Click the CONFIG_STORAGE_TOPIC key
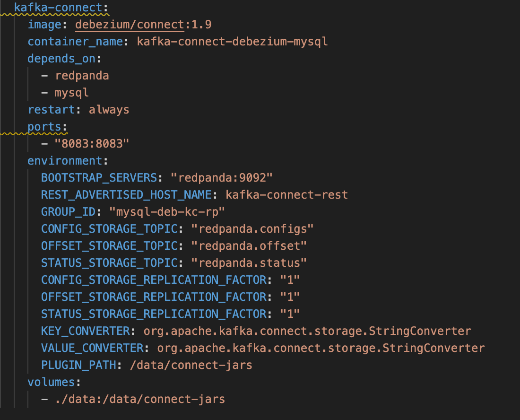The height and width of the screenshot is (420, 520). (110, 228)
